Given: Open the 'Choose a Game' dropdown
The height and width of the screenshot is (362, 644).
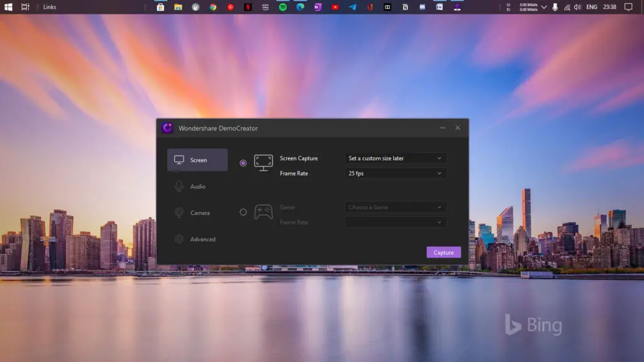Looking at the screenshot, I should coord(395,207).
